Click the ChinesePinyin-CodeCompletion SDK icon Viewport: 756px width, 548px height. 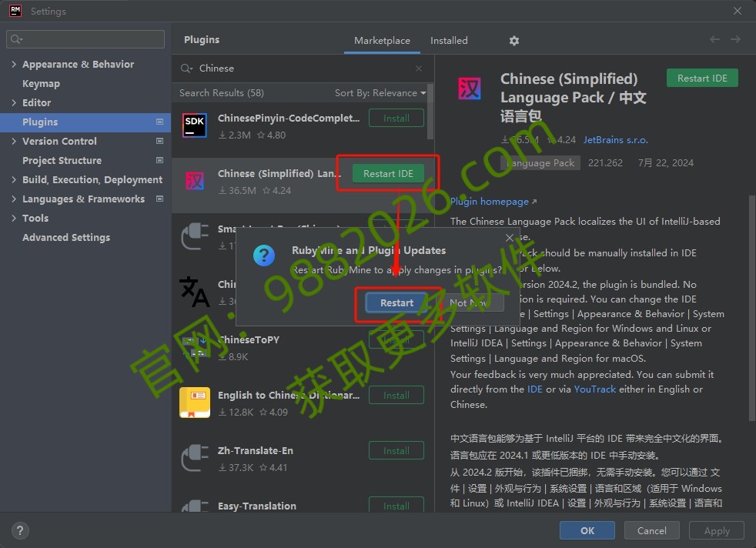195,125
